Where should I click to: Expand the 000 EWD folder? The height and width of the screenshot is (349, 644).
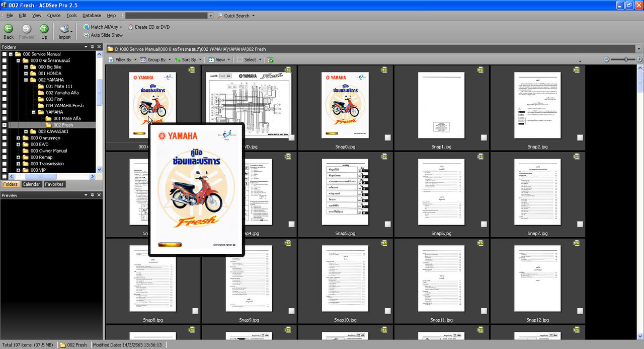coord(19,145)
